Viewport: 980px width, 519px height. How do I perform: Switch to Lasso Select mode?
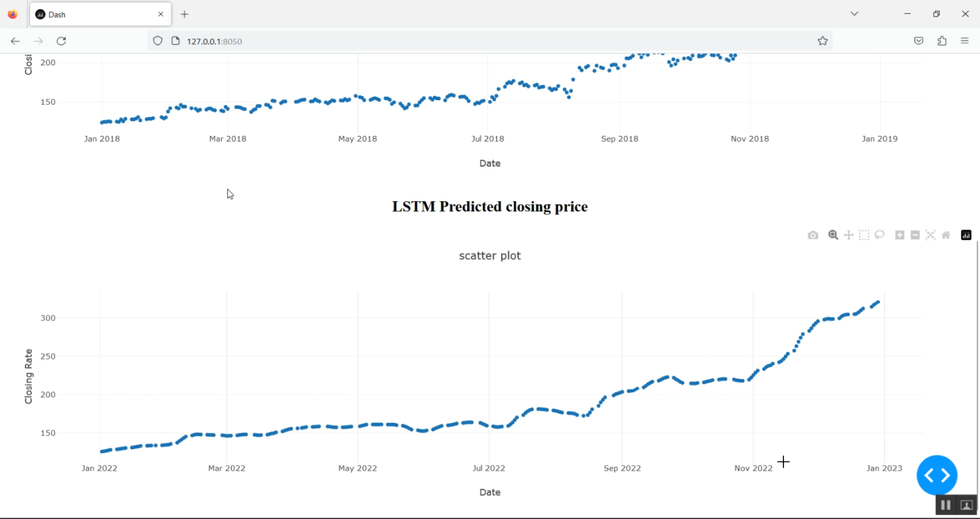(879, 235)
